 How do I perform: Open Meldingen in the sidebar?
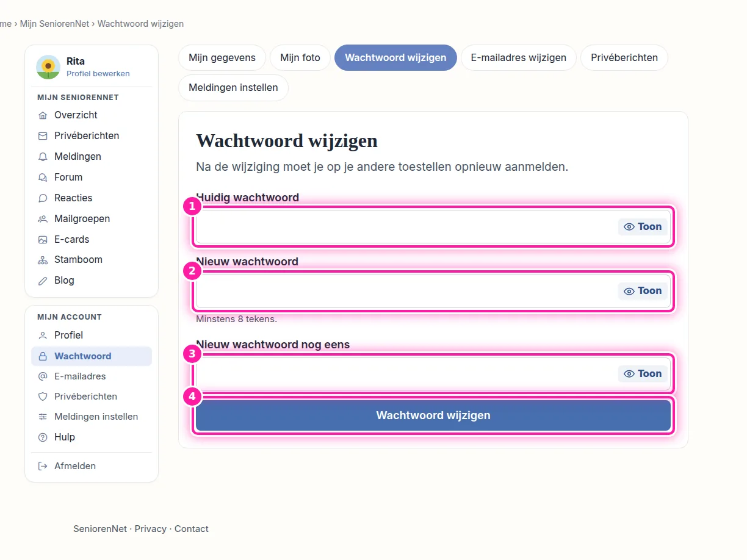(x=92, y=157)
